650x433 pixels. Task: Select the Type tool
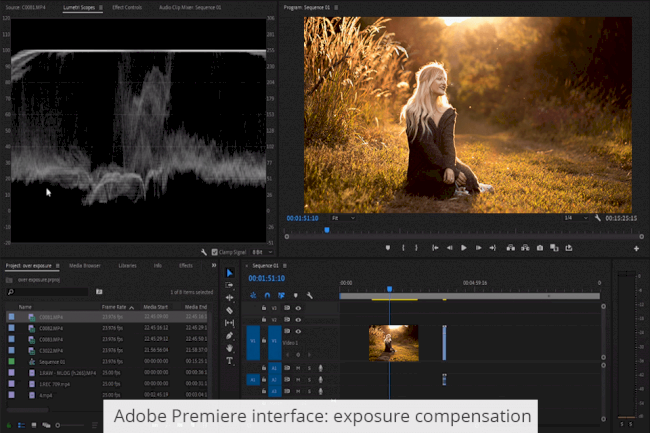point(229,361)
